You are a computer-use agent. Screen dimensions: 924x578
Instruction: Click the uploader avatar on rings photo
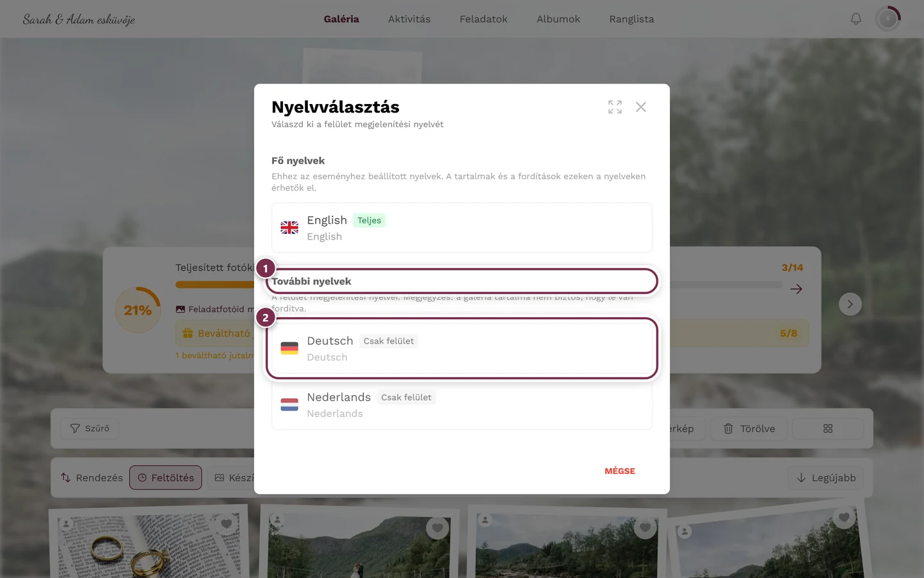pyautogui.click(x=67, y=524)
